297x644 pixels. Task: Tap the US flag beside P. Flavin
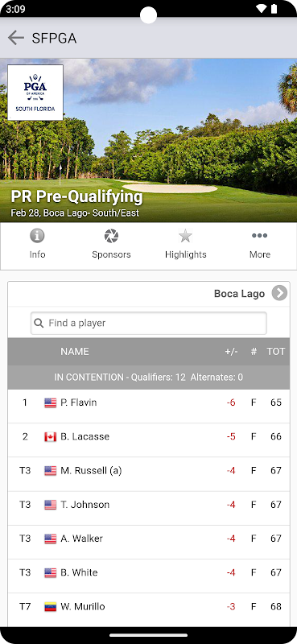51,403
